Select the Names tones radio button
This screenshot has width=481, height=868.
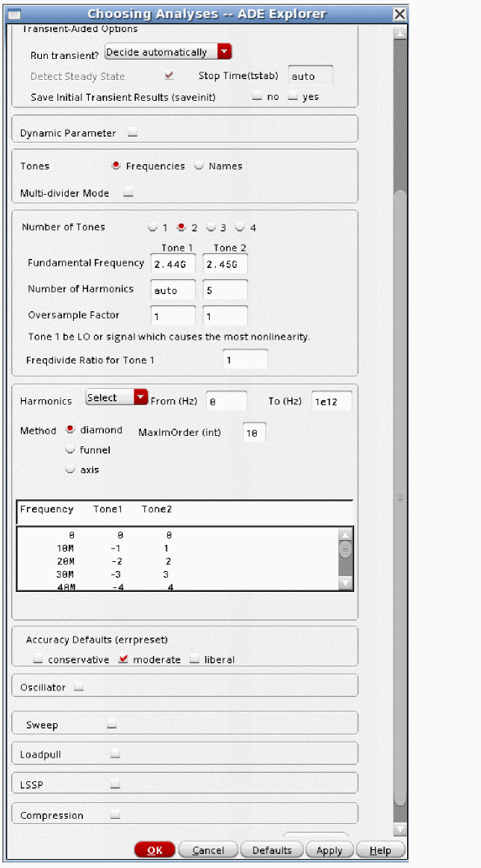(x=199, y=166)
